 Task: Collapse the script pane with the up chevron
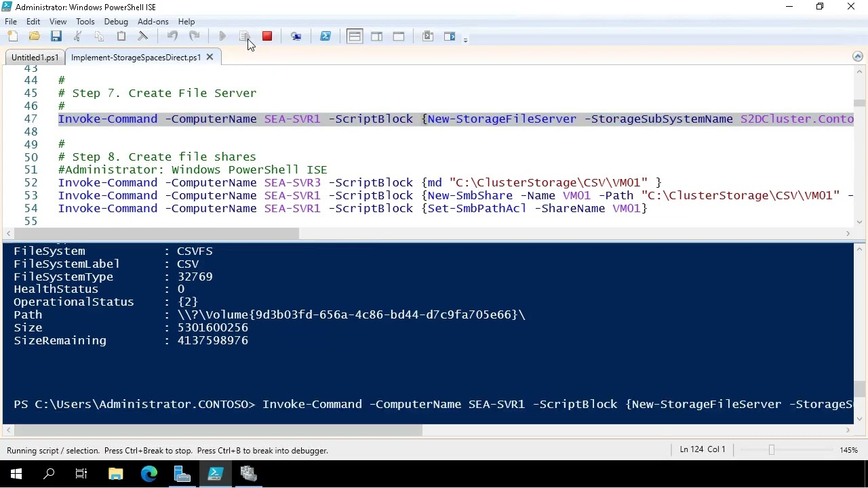coord(858,57)
